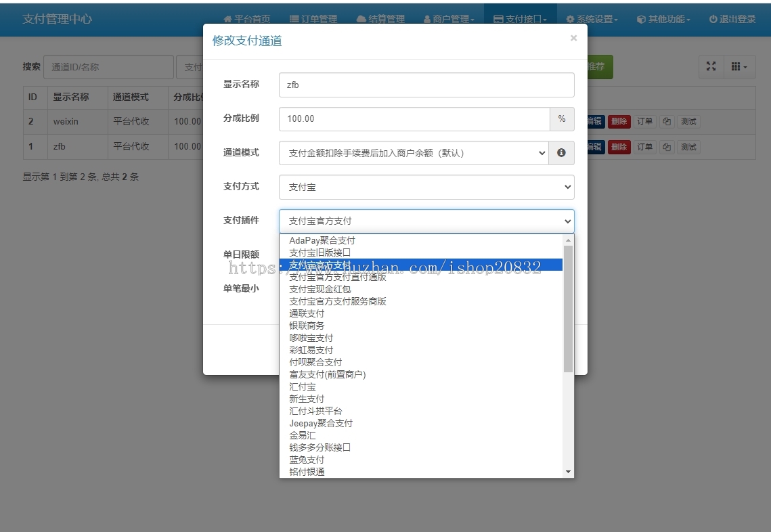771x532 pixels.
Task: Select 汇付宝 option
Action: pyautogui.click(x=421, y=387)
